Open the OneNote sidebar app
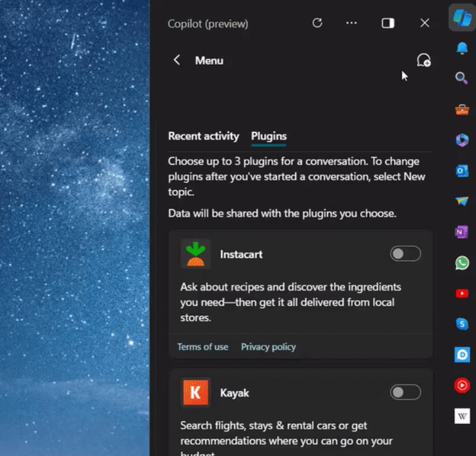 462,232
